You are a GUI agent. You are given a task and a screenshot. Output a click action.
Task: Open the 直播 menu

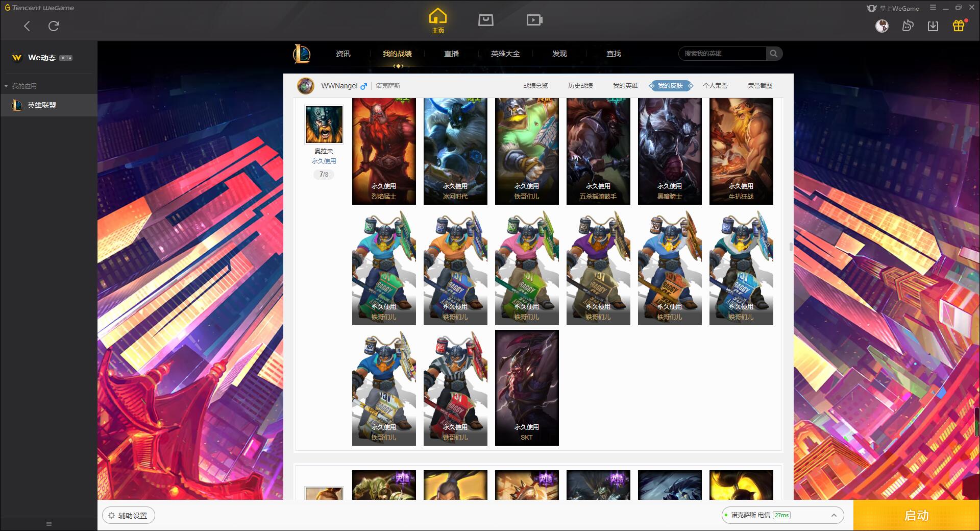click(451, 54)
